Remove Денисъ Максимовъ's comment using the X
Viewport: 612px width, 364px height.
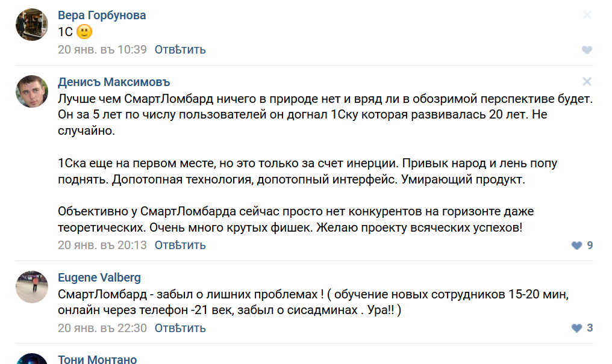[x=587, y=82]
